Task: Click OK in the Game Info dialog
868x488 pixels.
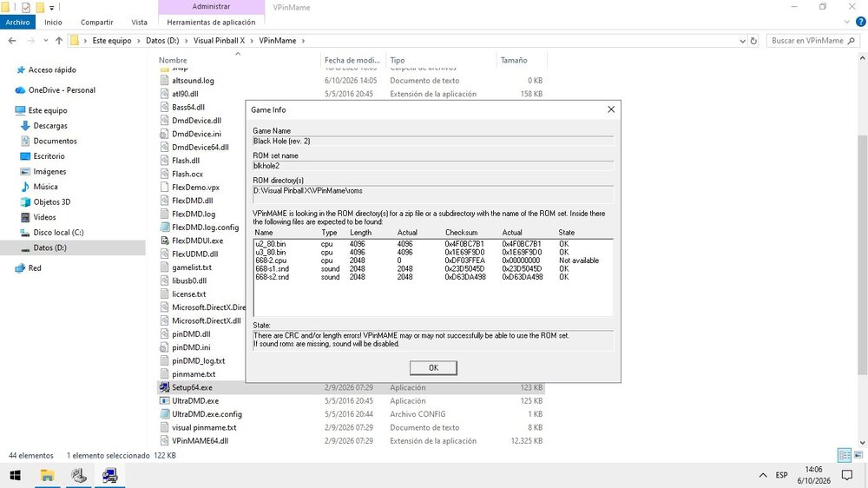Action: coord(433,368)
